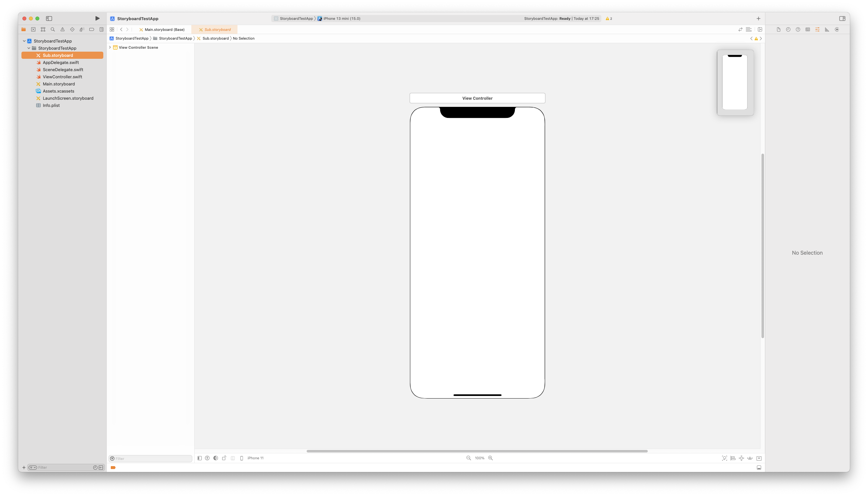Open the Find navigator magnifier icon
Viewport: 868px width, 496px height.
[x=53, y=30]
